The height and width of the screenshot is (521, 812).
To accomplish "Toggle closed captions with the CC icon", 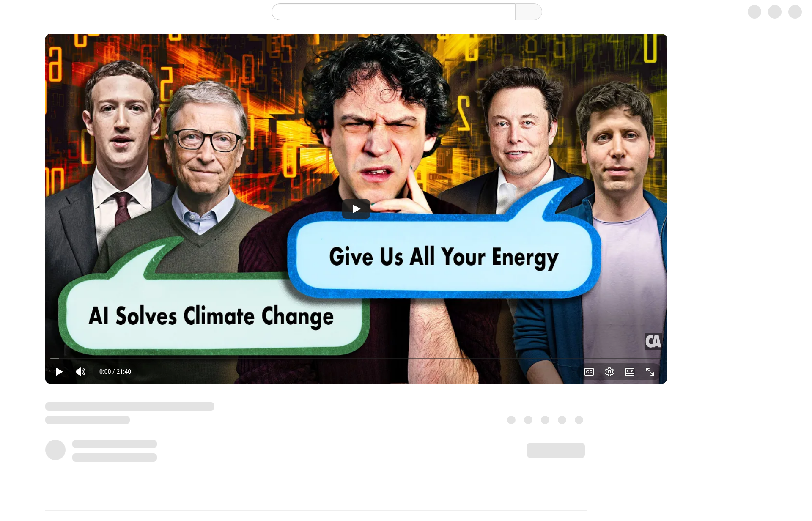I will click(x=589, y=372).
